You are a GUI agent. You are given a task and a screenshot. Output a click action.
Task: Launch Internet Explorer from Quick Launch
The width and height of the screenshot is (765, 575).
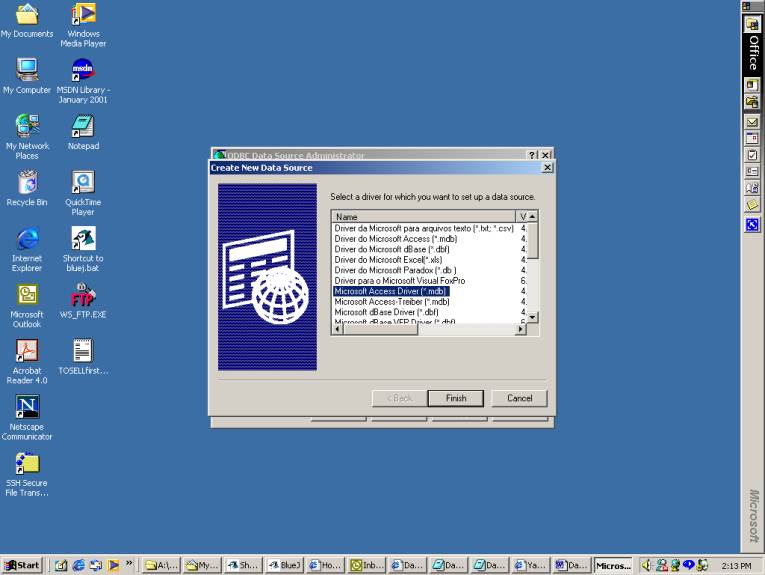click(x=78, y=565)
